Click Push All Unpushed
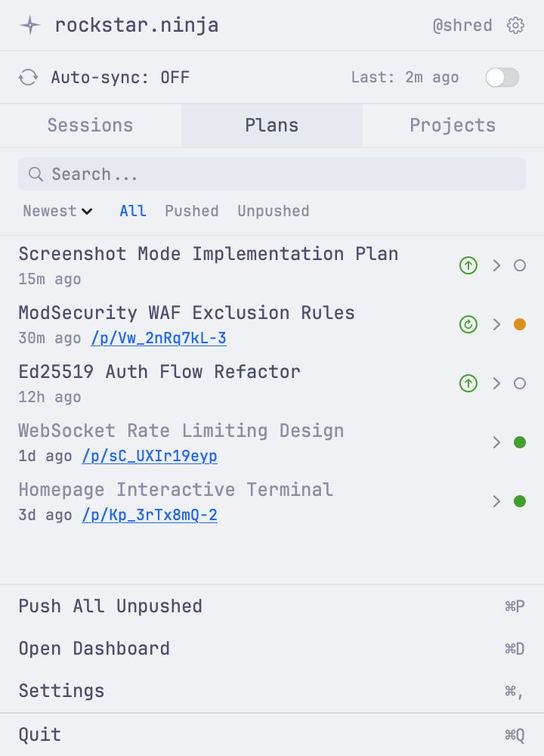544x756 pixels. [110, 606]
